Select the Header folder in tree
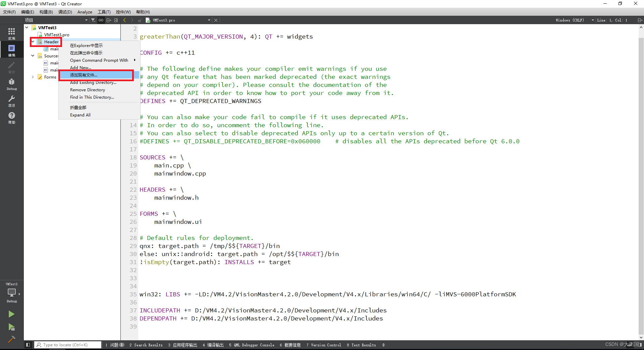Viewport: 644px width, 350px height. (51, 42)
